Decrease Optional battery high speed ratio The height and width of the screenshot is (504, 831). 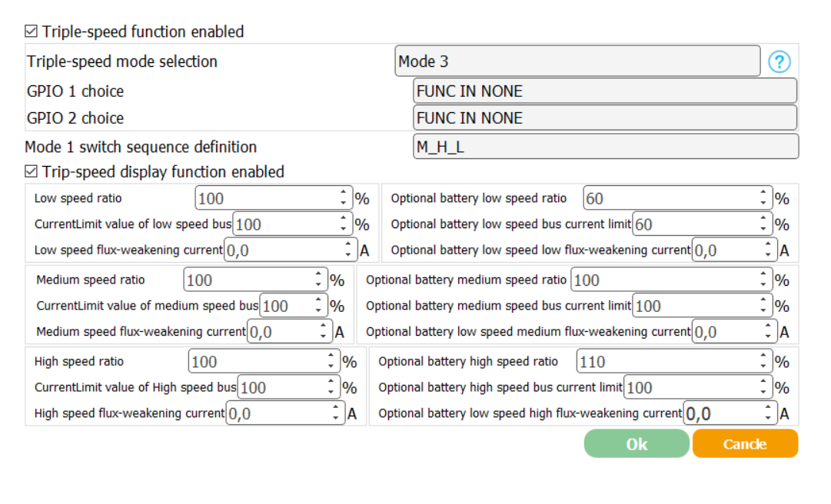pyautogui.click(x=763, y=366)
